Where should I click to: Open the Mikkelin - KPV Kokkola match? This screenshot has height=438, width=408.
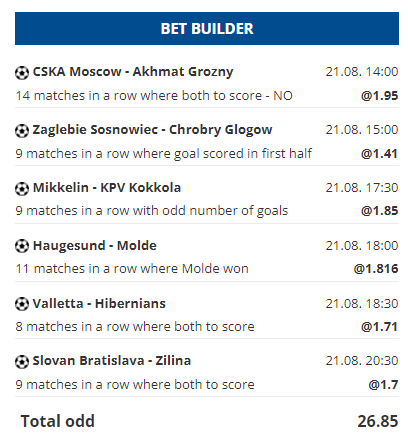(107, 188)
